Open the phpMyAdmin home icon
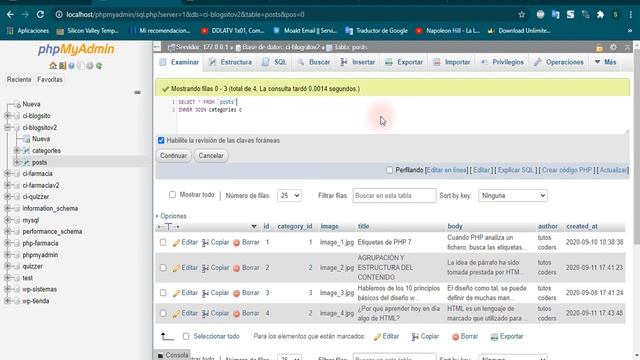The width and height of the screenshot is (640, 360). click(53, 65)
